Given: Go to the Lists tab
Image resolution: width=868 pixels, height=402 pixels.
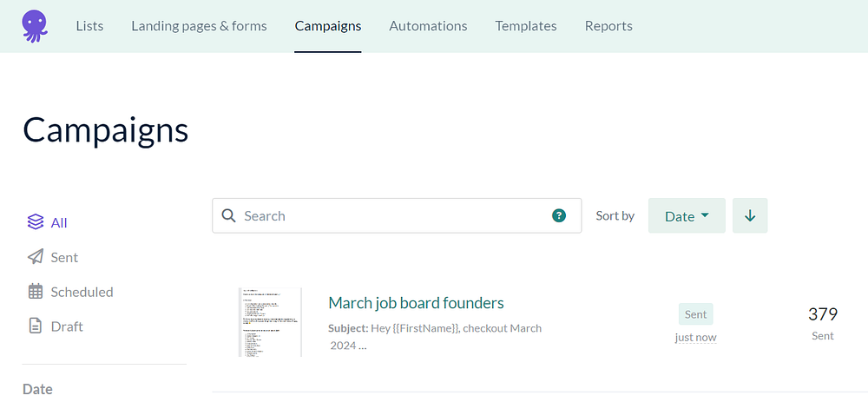Looking at the screenshot, I should point(89,26).
